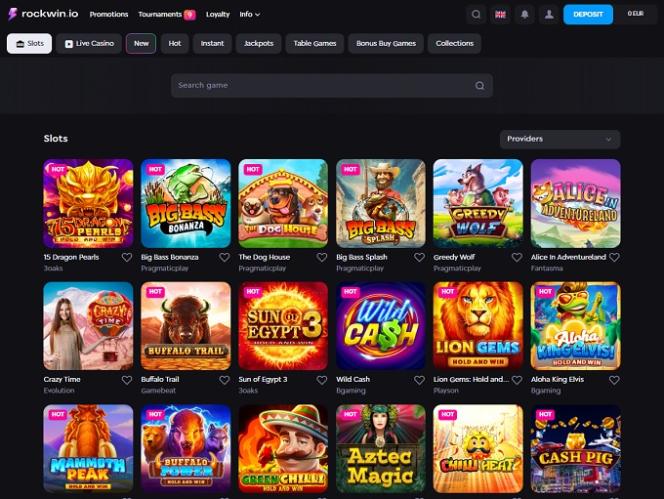This screenshot has height=499, width=664.
Task: Expand the Info menu
Action: [x=249, y=14]
